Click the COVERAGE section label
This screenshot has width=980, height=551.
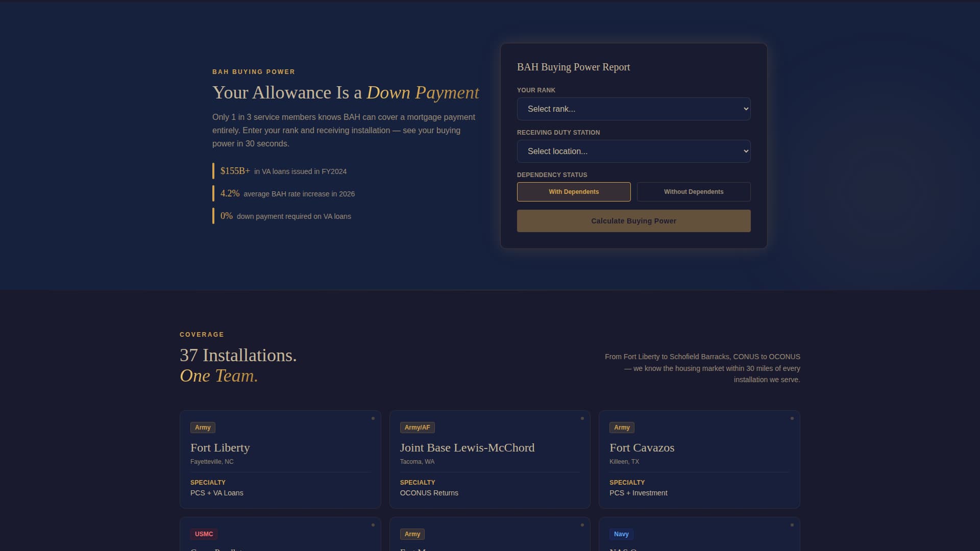(x=202, y=335)
